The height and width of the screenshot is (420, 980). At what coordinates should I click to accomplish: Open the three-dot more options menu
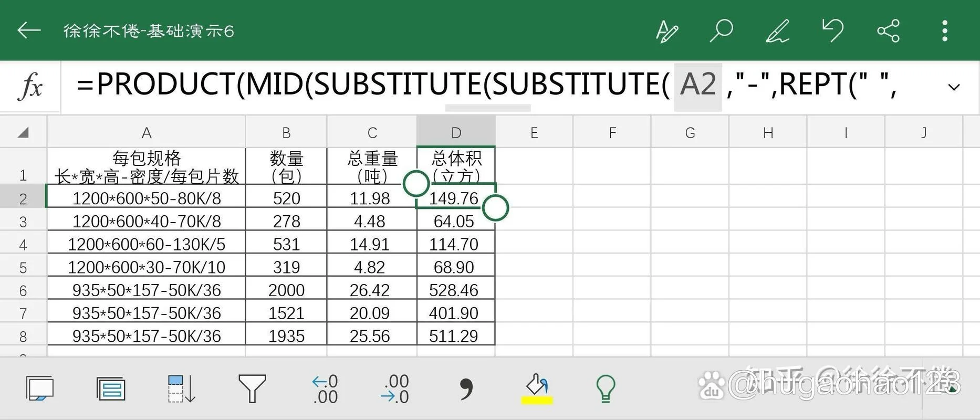click(945, 31)
